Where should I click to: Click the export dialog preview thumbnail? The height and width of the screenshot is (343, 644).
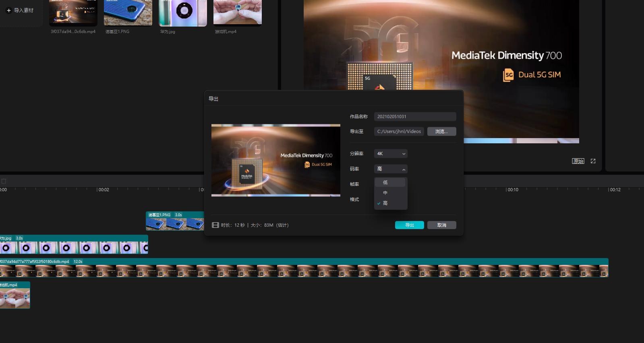[276, 160]
